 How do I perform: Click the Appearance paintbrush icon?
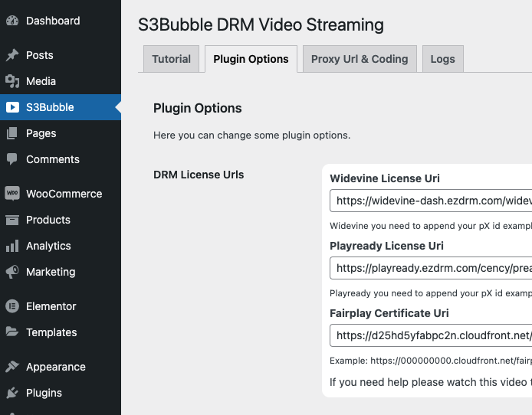tap(12, 367)
